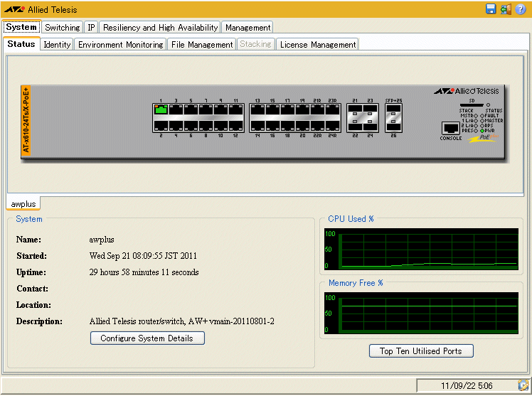532x396 pixels.
Task: Open the File Management sub-tab
Action: (x=202, y=44)
